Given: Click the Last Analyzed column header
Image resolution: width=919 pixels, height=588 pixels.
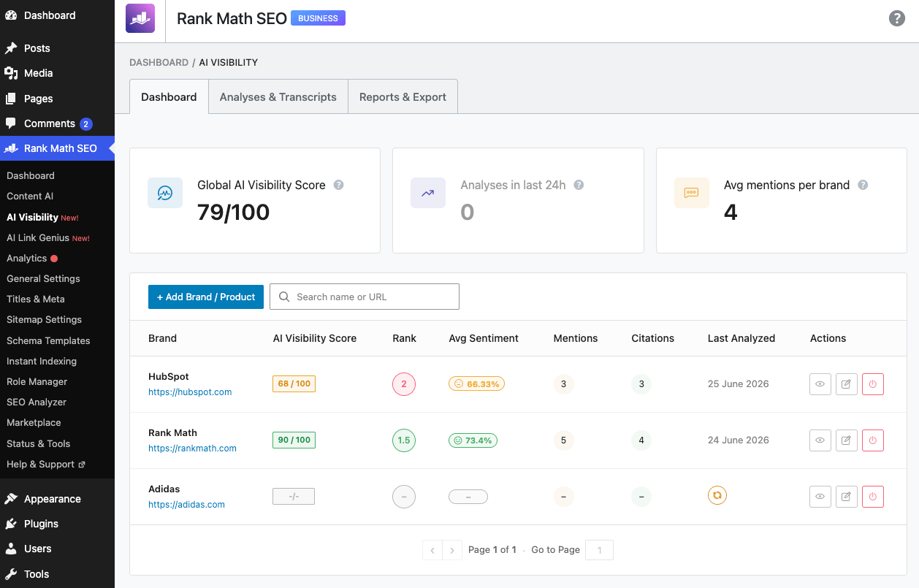Looking at the screenshot, I should point(741,338).
